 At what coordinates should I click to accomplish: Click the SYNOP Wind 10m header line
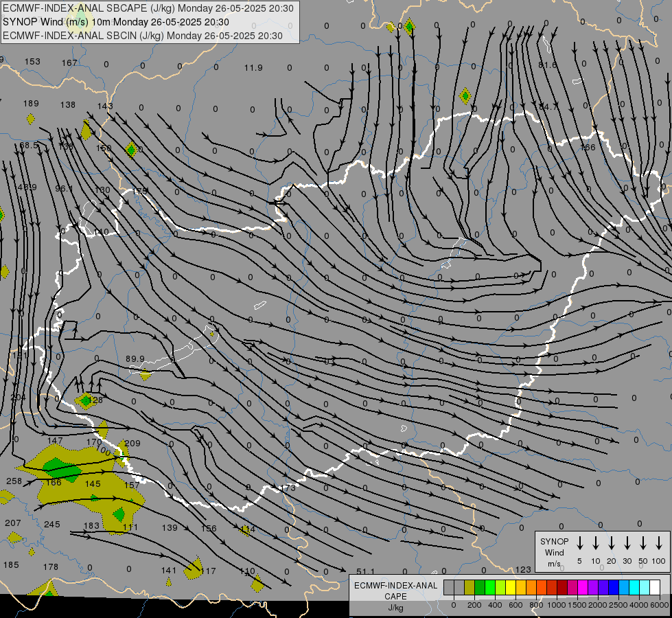pyautogui.click(x=116, y=22)
